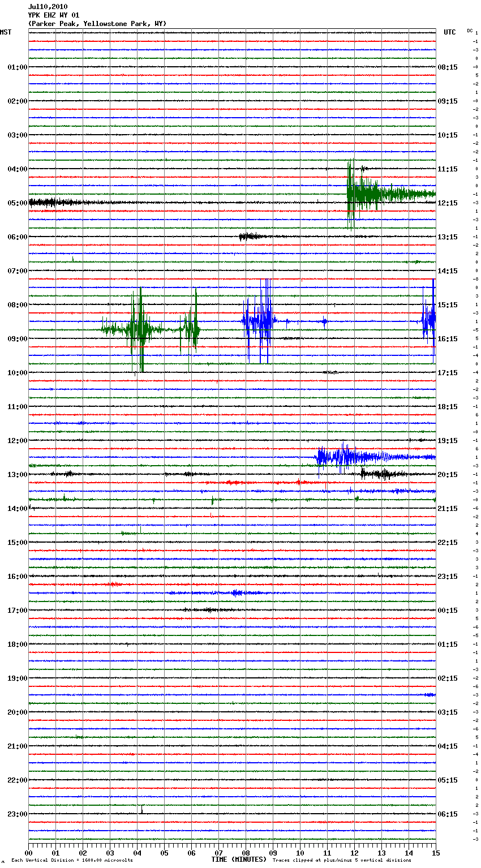
Task: Click the 12:15 UTC time label
Action: click(x=448, y=203)
